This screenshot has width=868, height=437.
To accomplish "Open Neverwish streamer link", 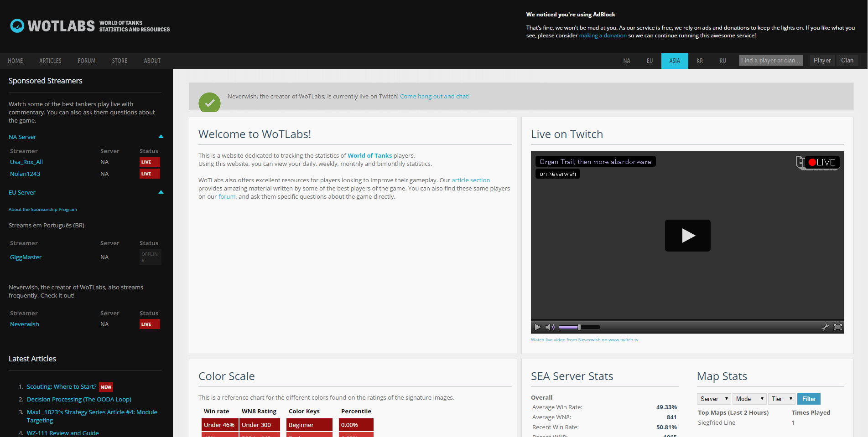I will (25, 324).
